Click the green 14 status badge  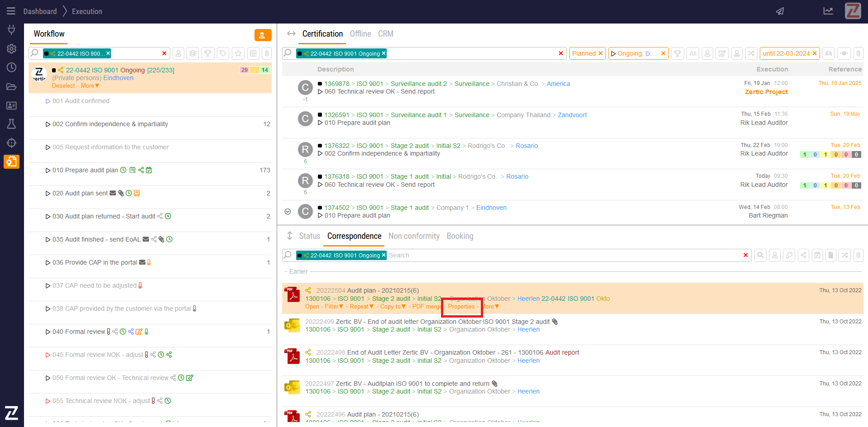(x=265, y=70)
